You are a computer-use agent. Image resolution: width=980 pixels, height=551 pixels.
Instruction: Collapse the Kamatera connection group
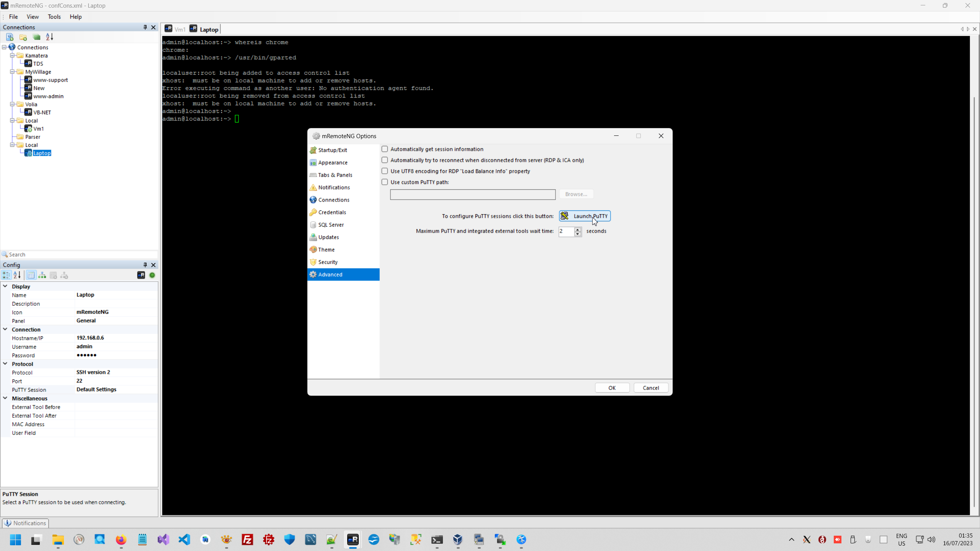13,55
